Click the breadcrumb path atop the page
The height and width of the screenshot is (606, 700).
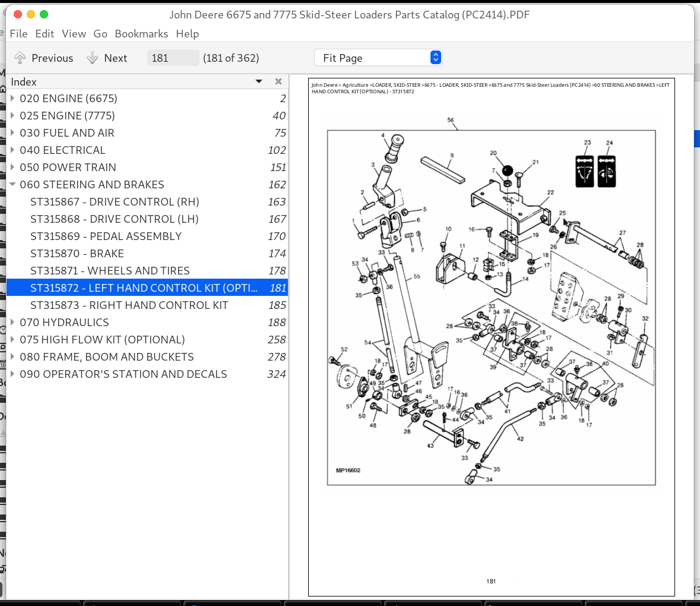490,88
